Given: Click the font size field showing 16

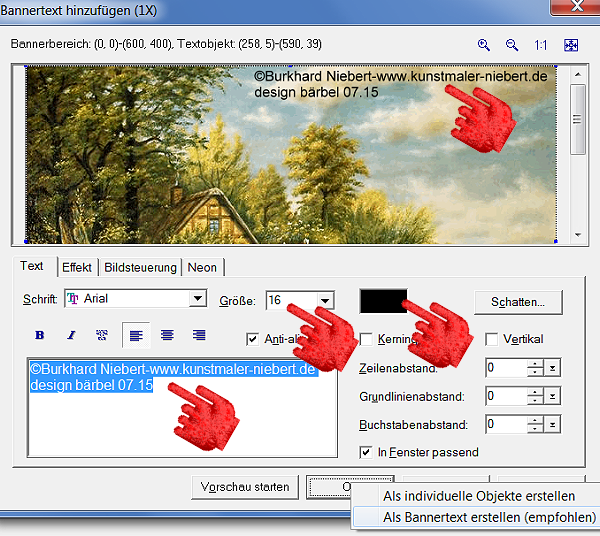Looking at the screenshot, I should pyautogui.click(x=292, y=301).
